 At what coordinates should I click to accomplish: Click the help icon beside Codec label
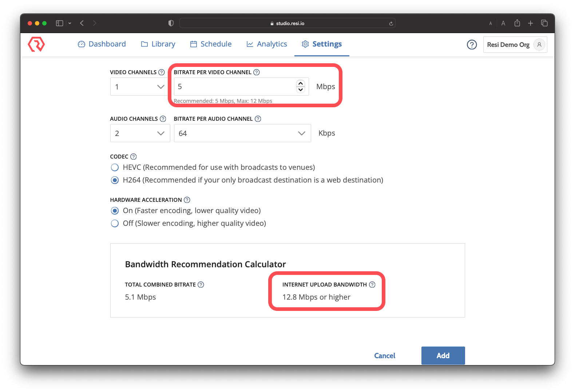(134, 157)
